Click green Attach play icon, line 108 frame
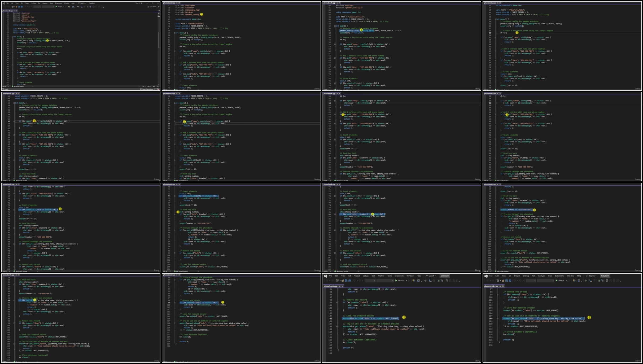 556,280
